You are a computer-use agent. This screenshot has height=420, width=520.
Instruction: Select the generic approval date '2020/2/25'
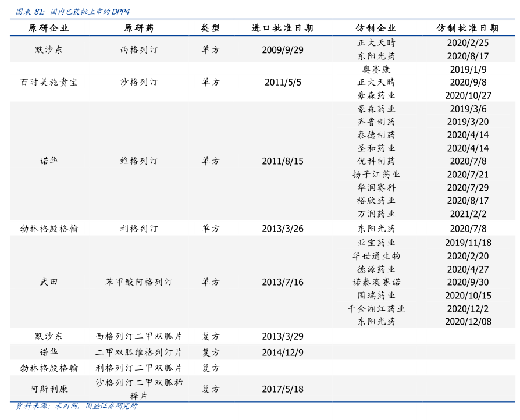click(468, 43)
